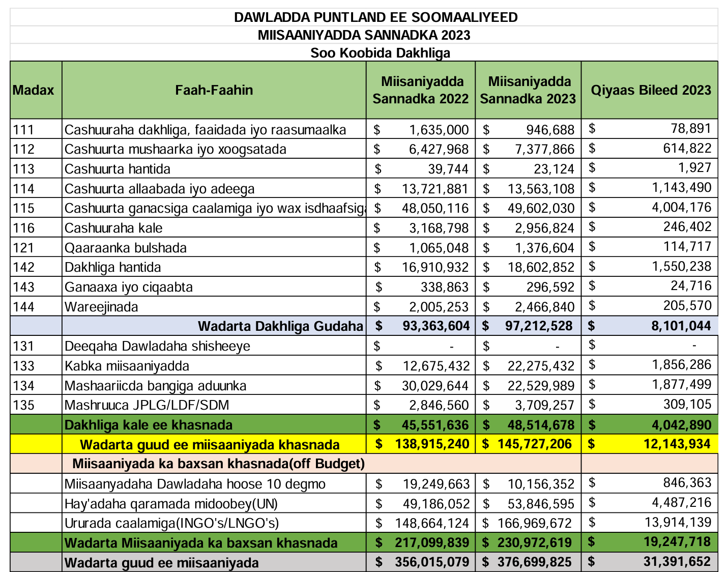Viewport: 728px width, 572px height.
Task: Click the 2023 value 49,602,030
Action: pyautogui.click(x=540, y=209)
